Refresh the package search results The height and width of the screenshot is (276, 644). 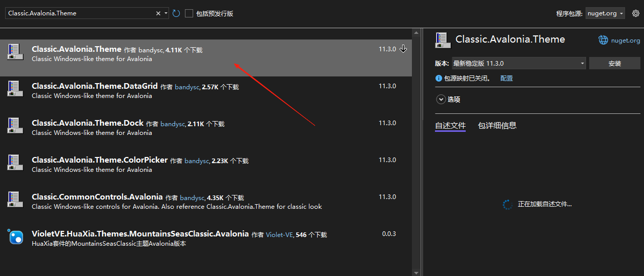tap(176, 13)
